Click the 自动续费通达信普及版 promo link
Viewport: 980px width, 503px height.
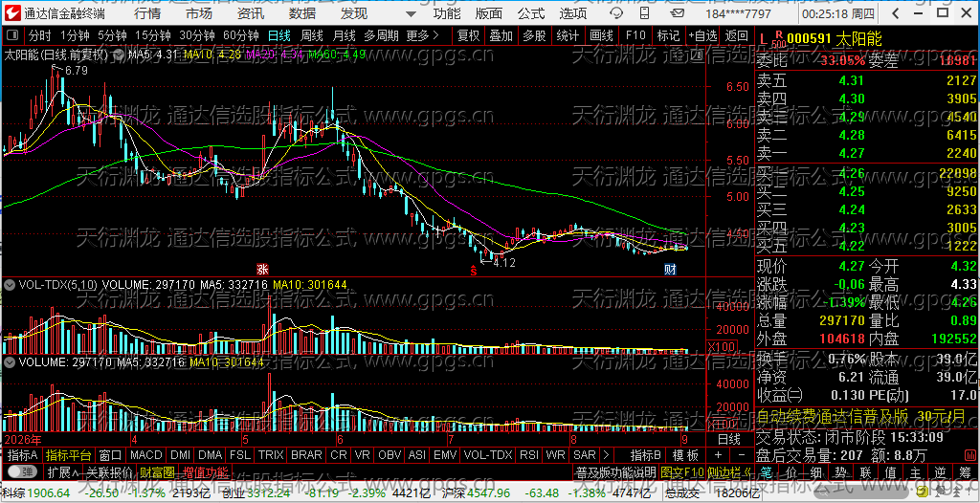pos(832,416)
